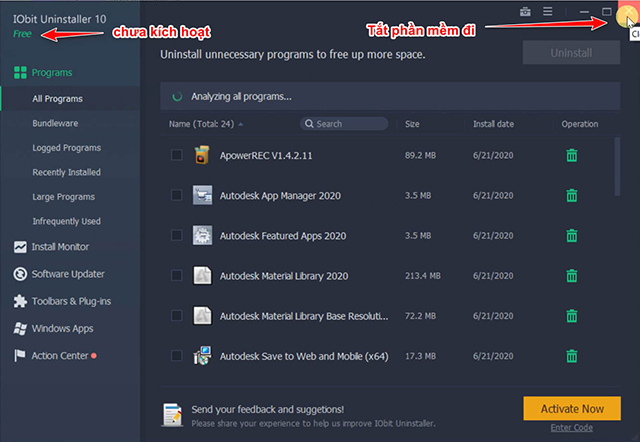Click the Software Updater refresh icon
640x442 pixels.
[x=20, y=274]
